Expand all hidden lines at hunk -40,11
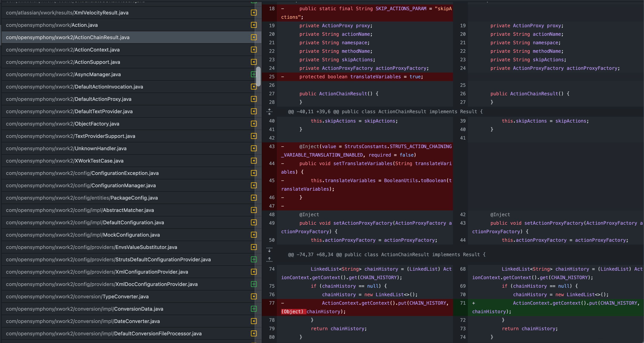 269,112
